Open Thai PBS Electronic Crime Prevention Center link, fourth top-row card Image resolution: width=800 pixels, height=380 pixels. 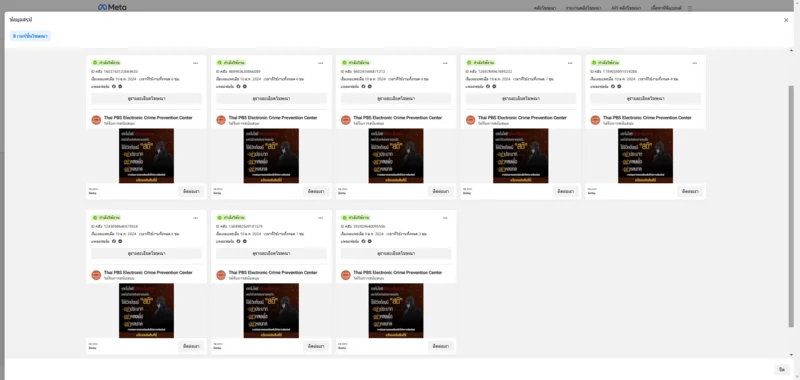tap(522, 118)
